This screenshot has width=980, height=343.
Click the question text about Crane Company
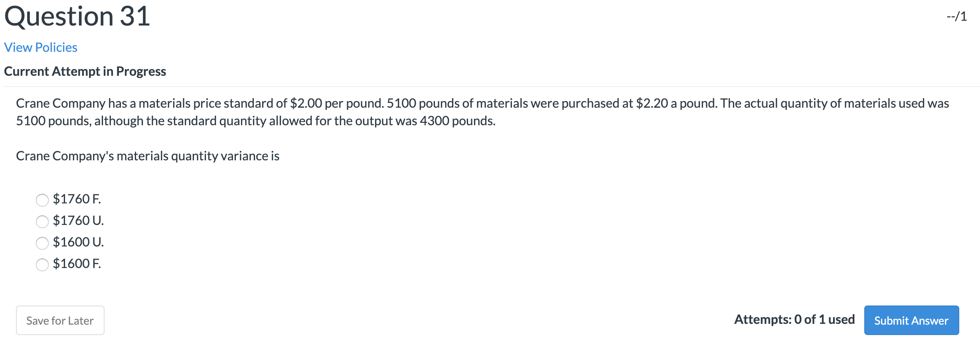479,111
